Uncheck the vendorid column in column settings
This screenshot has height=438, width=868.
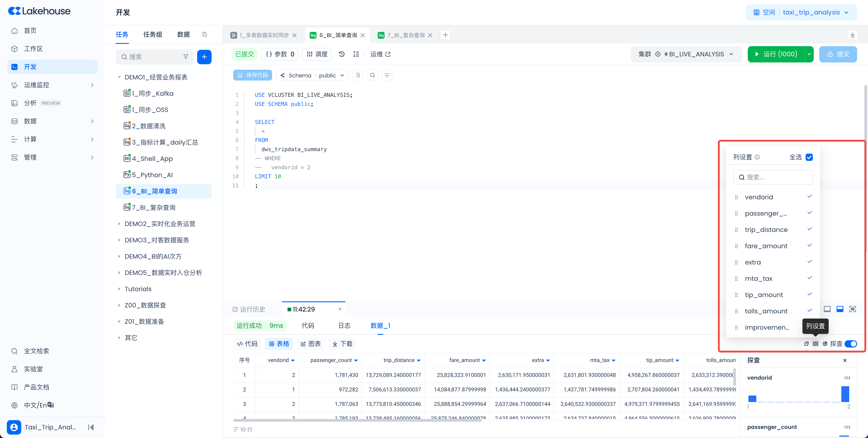pos(810,197)
